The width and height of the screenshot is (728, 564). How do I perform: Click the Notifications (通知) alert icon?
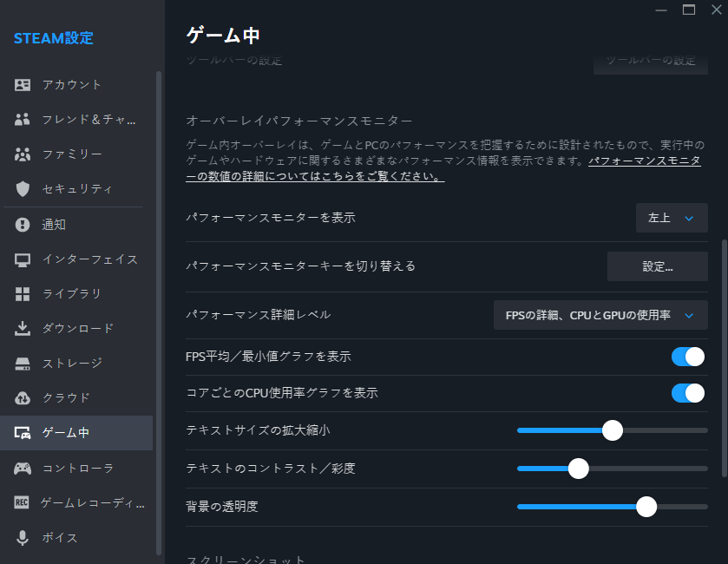tap(23, 225)
